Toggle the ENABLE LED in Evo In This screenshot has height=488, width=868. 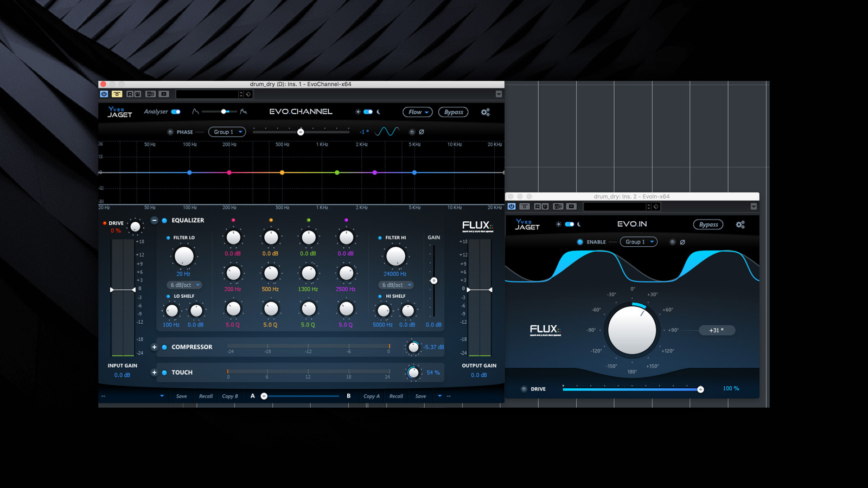(580, 242)
